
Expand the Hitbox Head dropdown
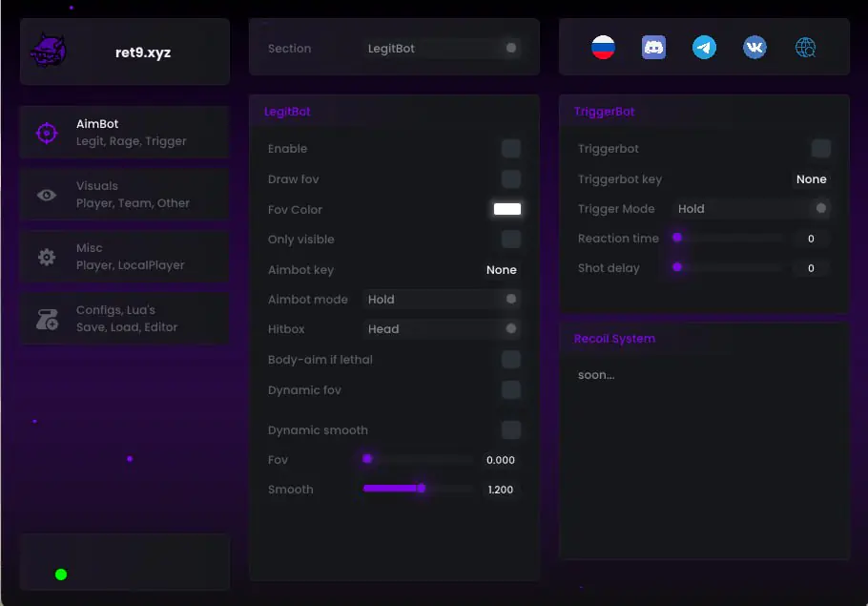[442, 329]
